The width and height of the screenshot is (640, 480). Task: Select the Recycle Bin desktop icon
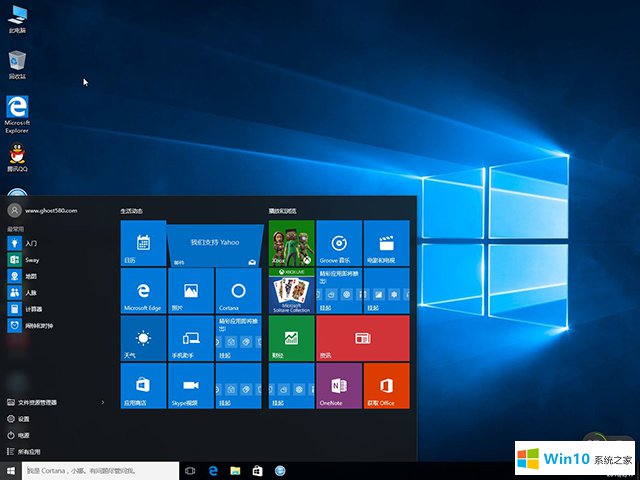pos(17,65)
